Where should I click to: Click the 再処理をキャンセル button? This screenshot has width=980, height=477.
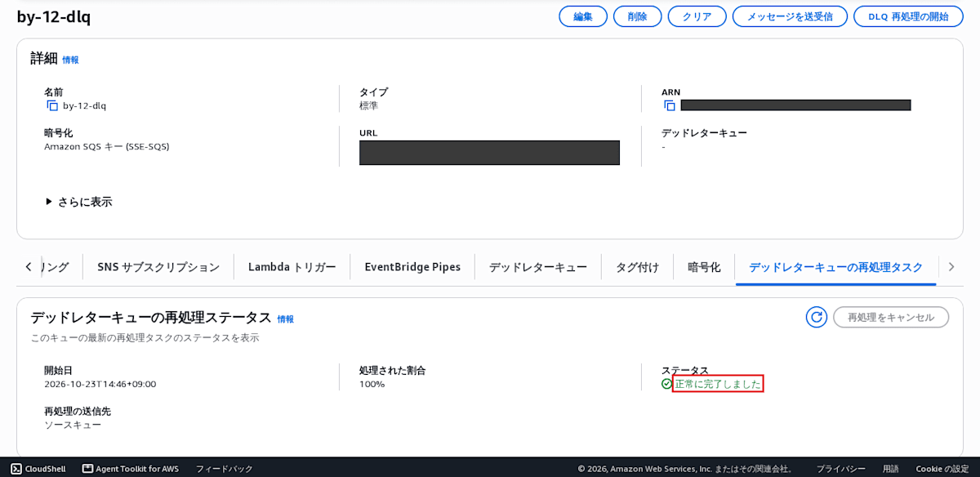(891, 317)
